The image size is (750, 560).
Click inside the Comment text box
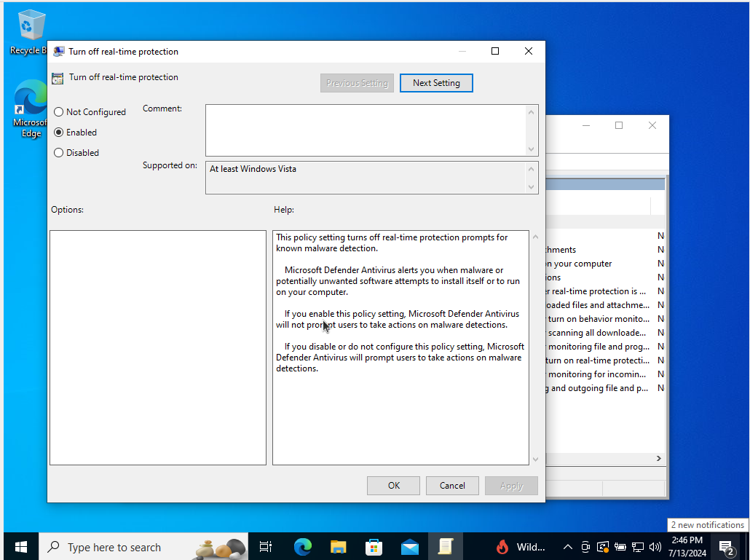[x=366, y=130]
